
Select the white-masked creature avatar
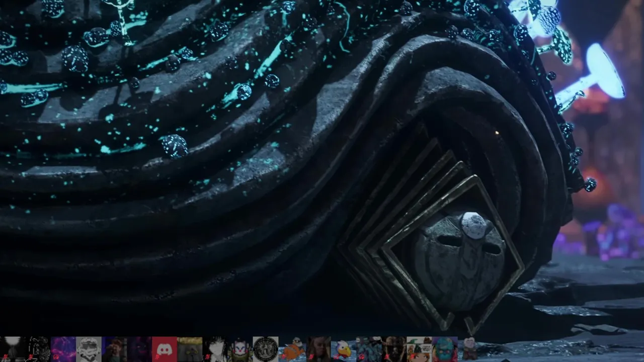click(240, 349)
